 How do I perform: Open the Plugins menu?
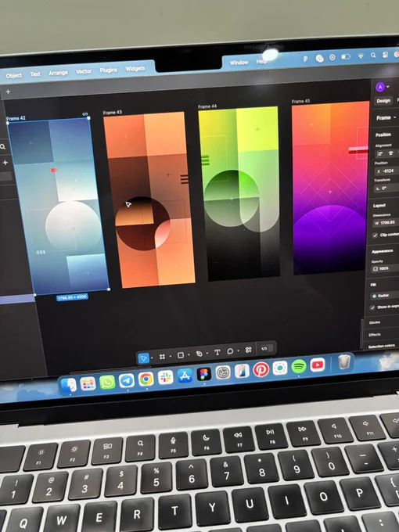coord(108,70)
